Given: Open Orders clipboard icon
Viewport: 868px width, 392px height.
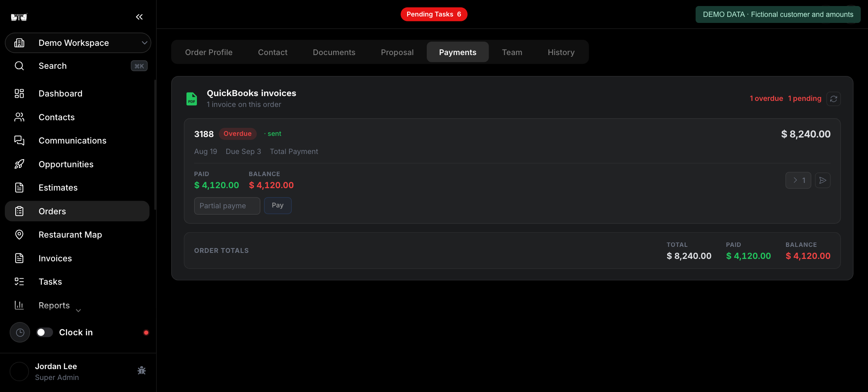Looking at the screenshot, I should pyautogui.click(x=19, y=211).
